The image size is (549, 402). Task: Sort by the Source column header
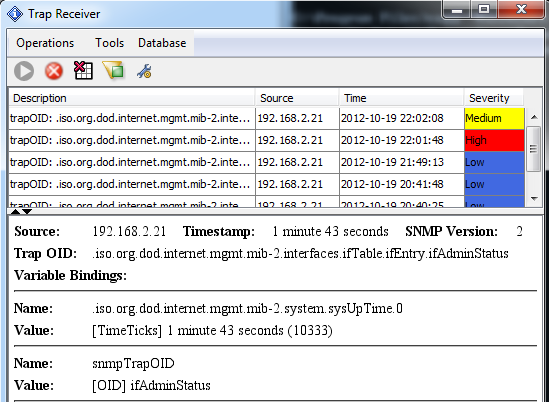(297, 98)
